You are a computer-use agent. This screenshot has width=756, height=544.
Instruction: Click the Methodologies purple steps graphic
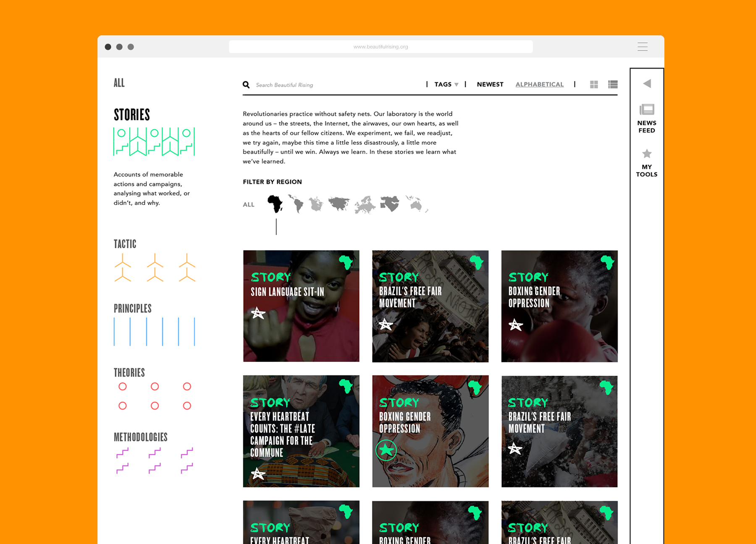[x=155, y=460]
